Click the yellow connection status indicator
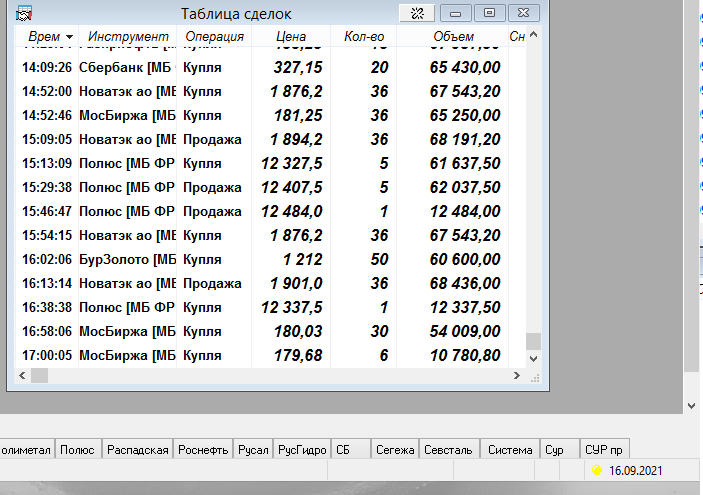The width and height of the screenshot is (703, 495). pyautogui.click(x=597, y=470)
